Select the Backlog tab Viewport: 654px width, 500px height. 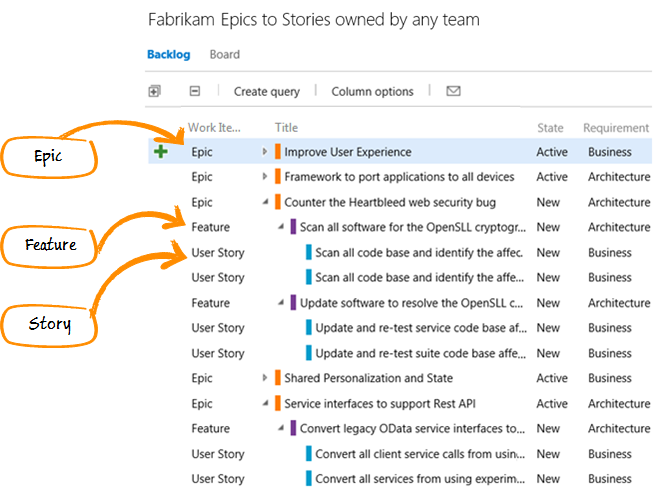pyautogui.click(x=169, y=55)
